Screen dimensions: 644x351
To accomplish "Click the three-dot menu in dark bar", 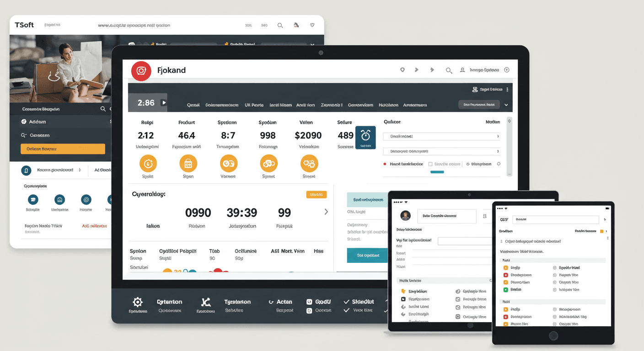I will 508,90.
